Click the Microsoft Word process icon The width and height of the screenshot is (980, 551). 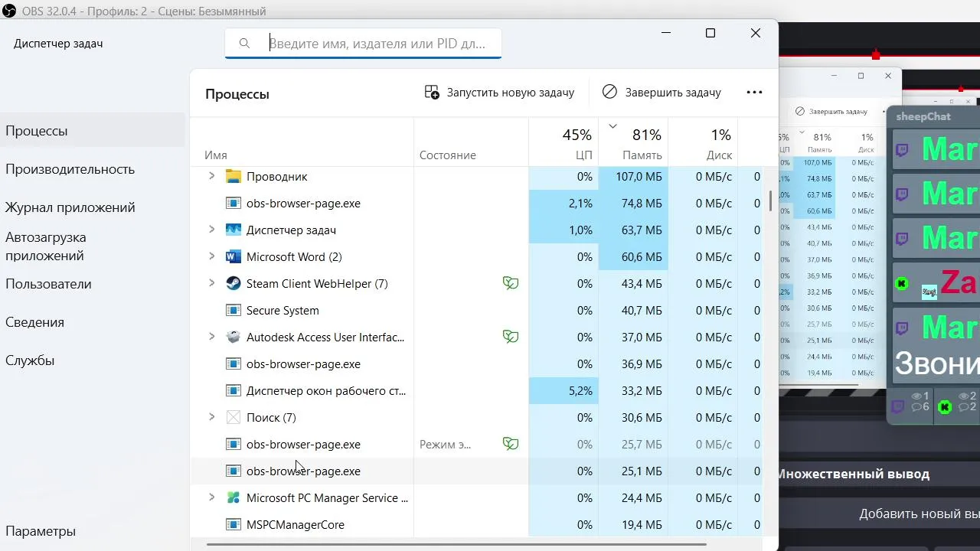pyautogui.click(x=234, y=257)
